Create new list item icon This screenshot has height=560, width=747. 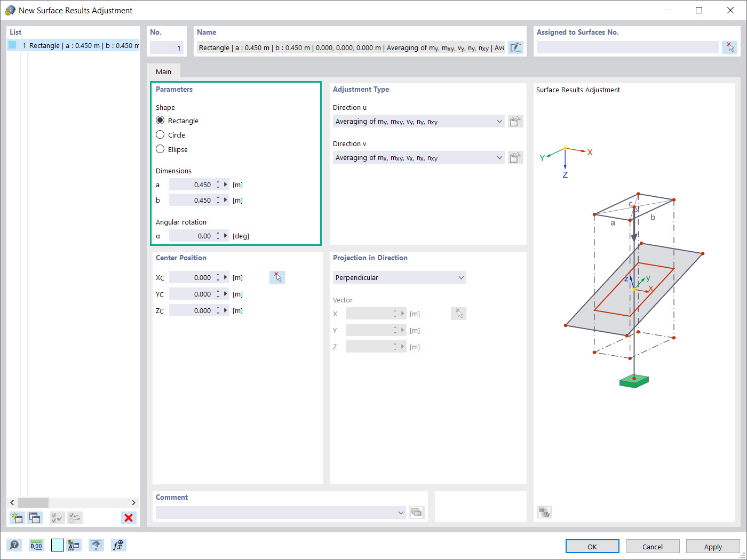point(17,518)
